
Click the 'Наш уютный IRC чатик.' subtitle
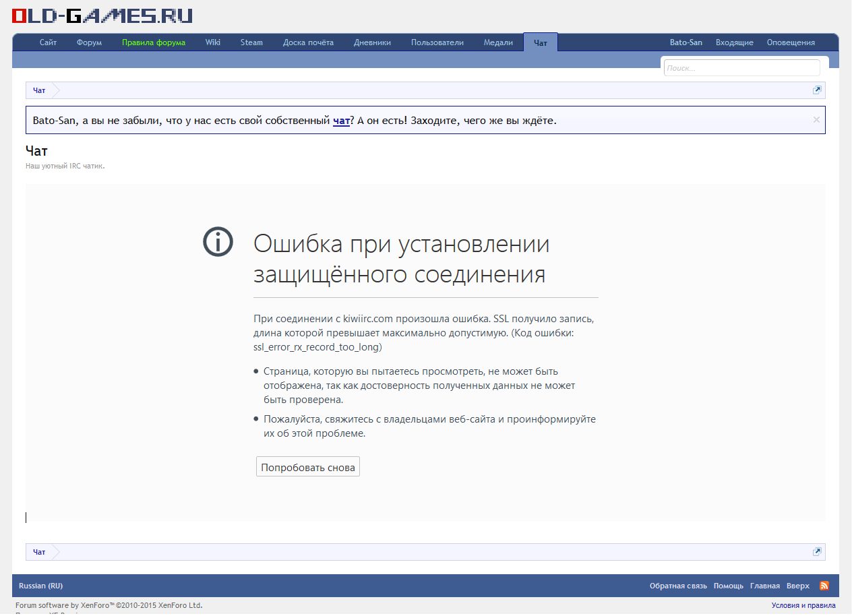pyautogui.click(x=65, y=166)
